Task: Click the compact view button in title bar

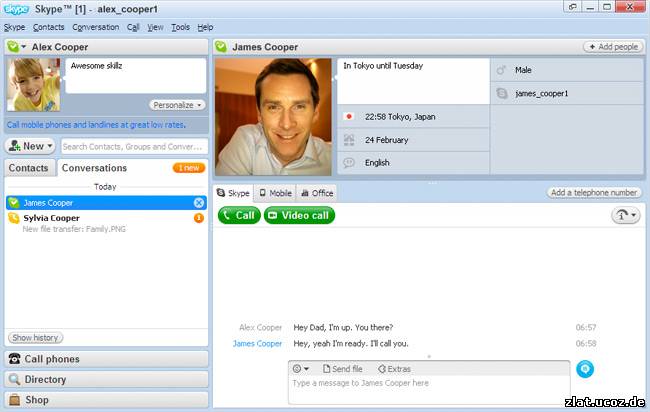Action: point(572,7)
